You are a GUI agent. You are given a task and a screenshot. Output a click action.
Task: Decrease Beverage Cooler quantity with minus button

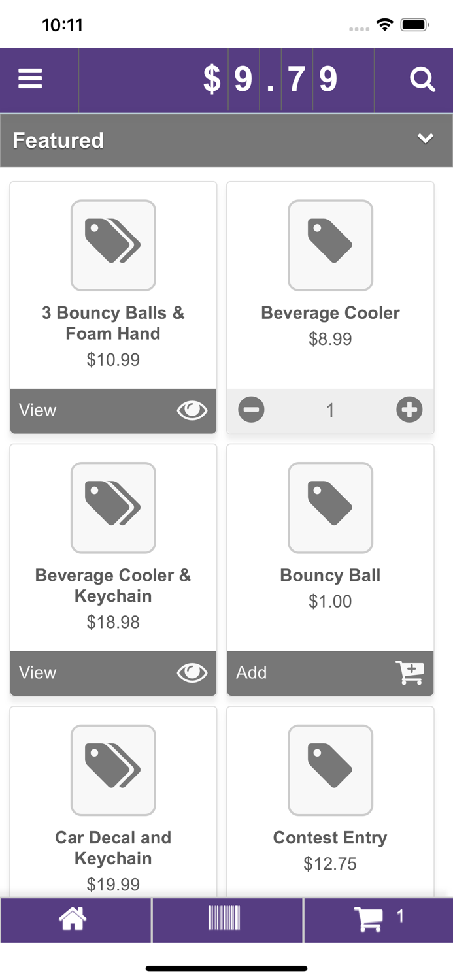tap(251, 410)
